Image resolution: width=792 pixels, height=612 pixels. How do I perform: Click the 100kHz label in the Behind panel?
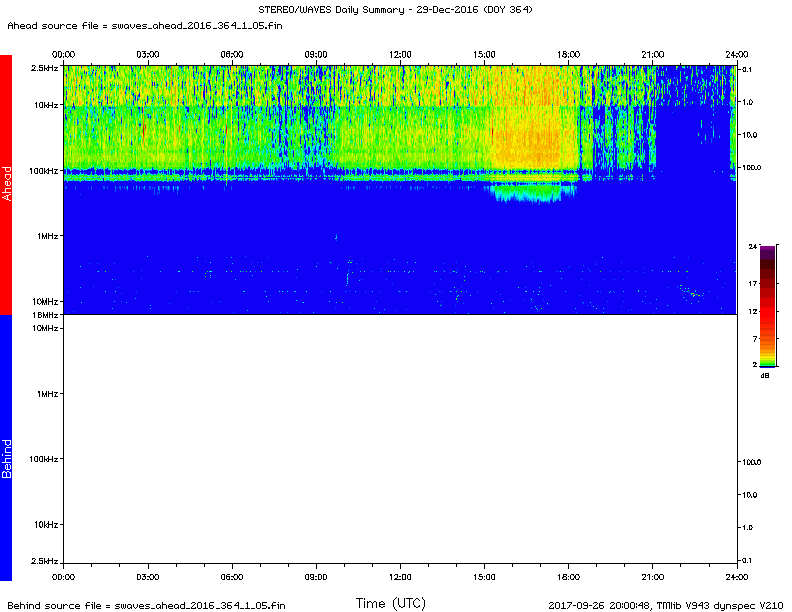click(x=44, y=459)
